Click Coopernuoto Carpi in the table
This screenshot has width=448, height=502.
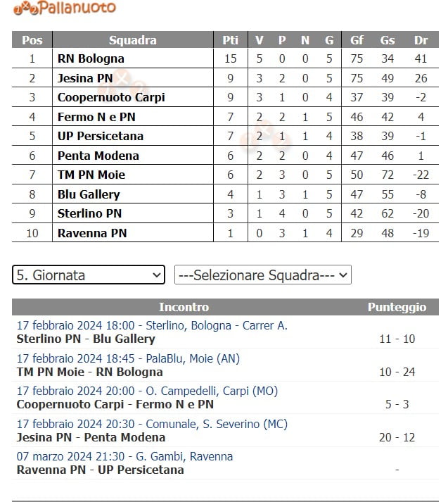111,97
